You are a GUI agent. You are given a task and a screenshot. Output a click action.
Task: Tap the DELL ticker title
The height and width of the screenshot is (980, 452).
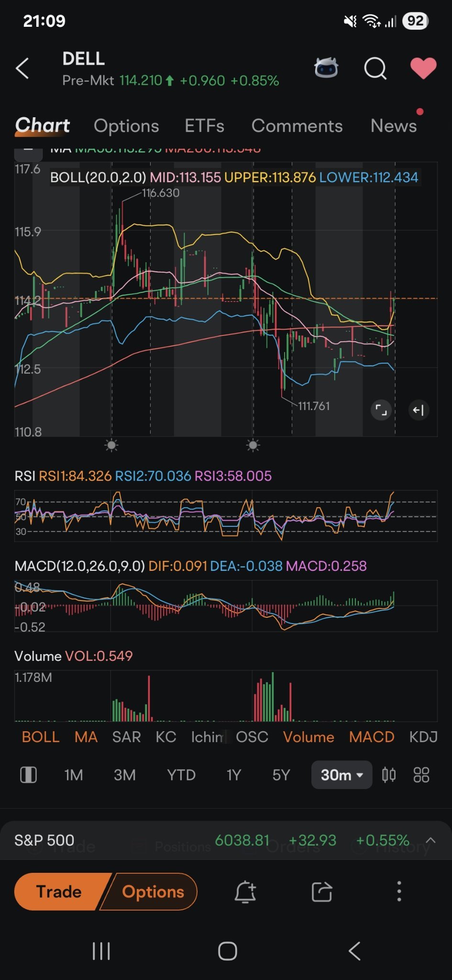coord(84,59)
